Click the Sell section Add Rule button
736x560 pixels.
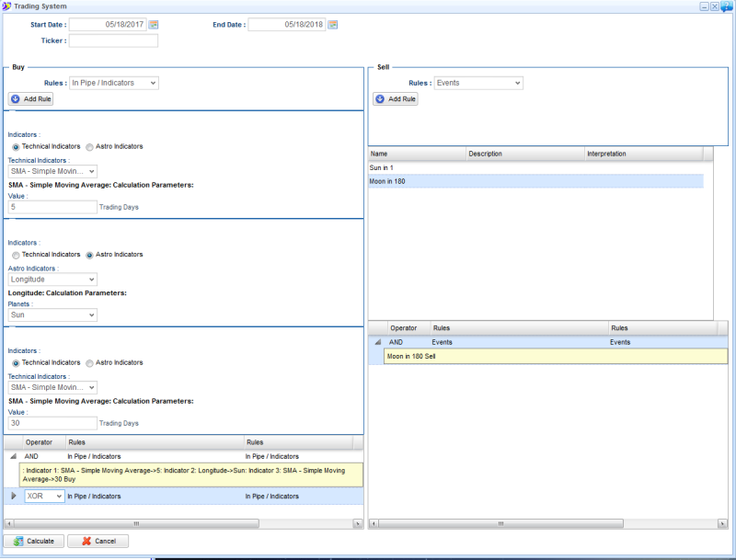pyautogui.click(x=395, y=98)
